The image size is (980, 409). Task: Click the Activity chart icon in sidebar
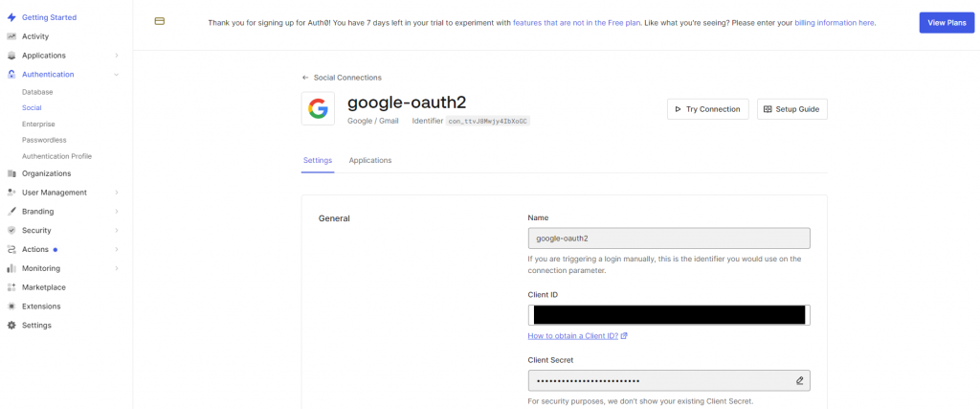(x=11, y=36)
